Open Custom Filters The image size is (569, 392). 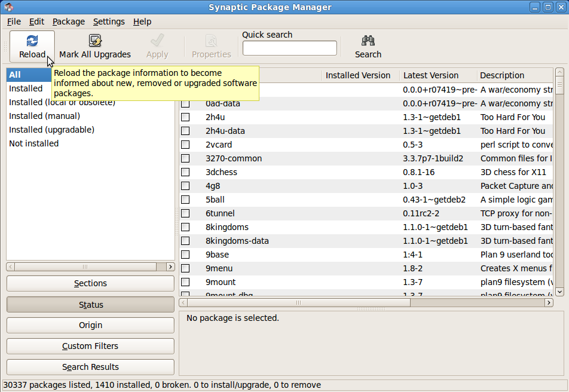90,346
